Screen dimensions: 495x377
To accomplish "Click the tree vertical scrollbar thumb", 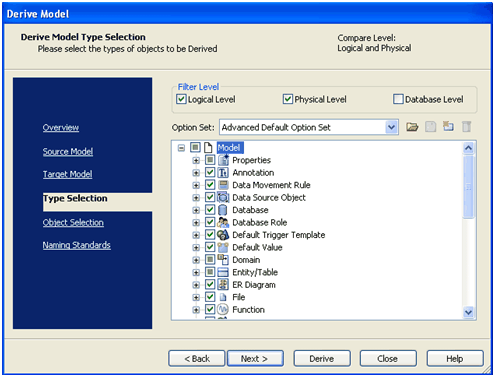I will tap(469, 186).
